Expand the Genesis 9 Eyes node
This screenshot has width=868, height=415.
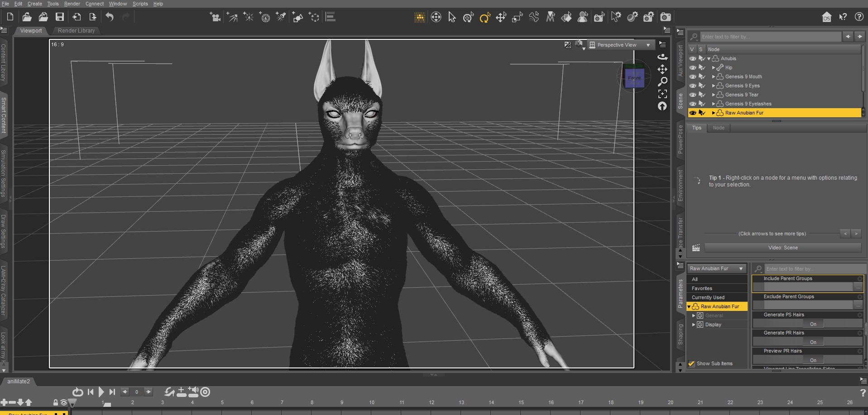tap(714, 86)
